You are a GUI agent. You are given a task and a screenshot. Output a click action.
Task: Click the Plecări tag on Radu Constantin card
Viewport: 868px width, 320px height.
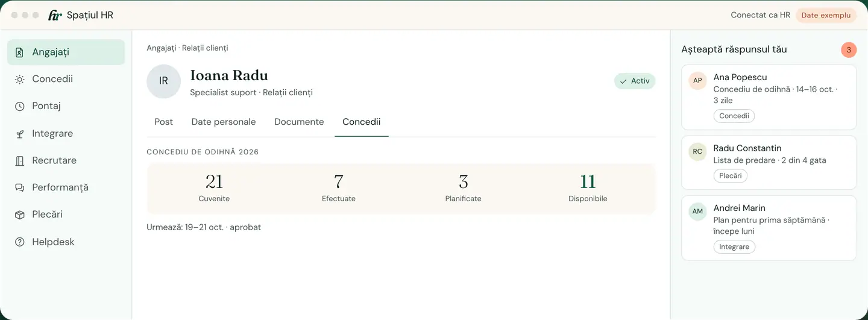pos(731,176)
